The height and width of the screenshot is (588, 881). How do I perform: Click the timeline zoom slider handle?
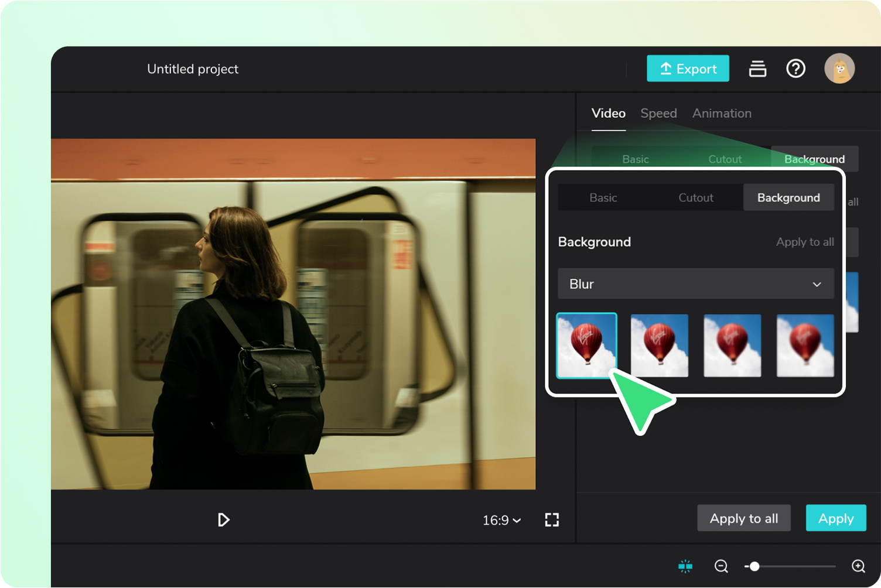pos(754,566)
